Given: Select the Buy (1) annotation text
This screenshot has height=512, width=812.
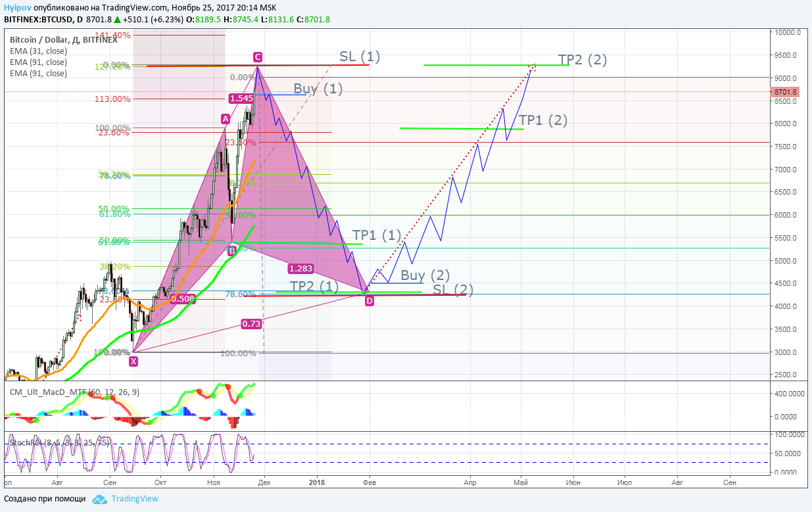Looking at the screenshot, I should click(318, 89).
